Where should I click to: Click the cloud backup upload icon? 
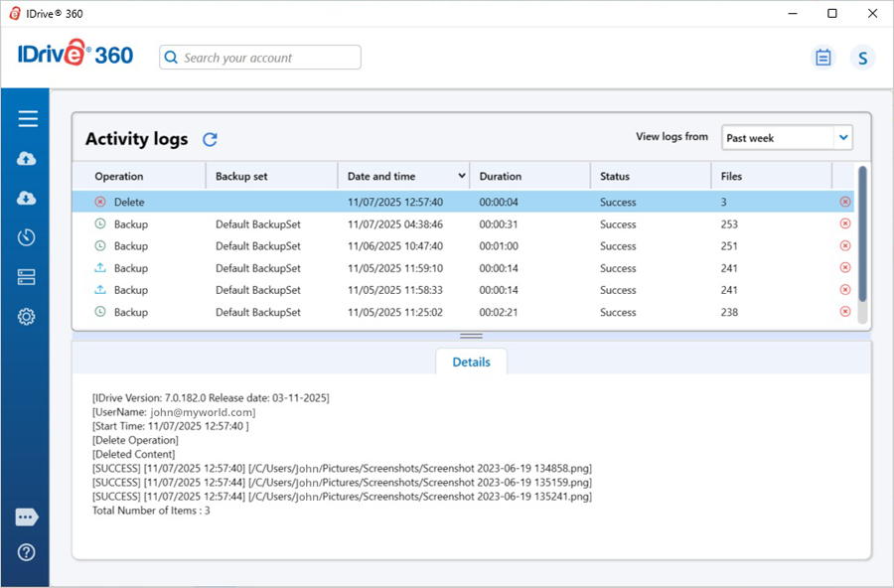[x=27, y=159]
